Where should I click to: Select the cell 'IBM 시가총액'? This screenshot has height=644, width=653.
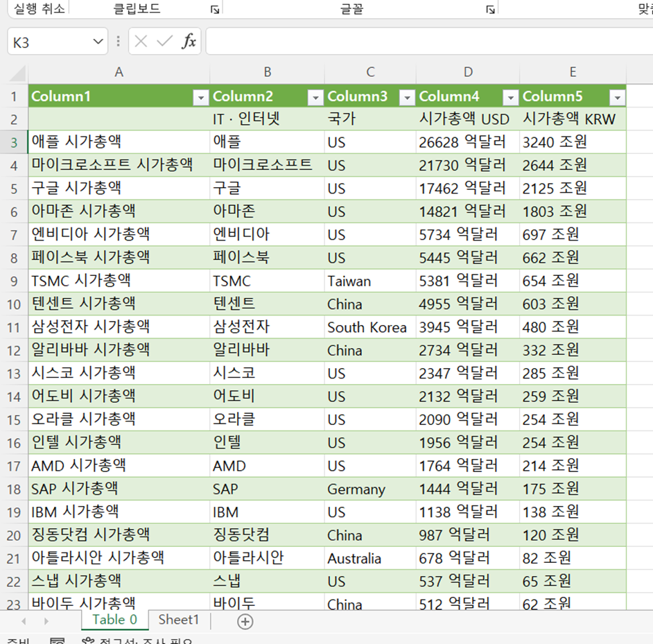[x=119, y=512]
